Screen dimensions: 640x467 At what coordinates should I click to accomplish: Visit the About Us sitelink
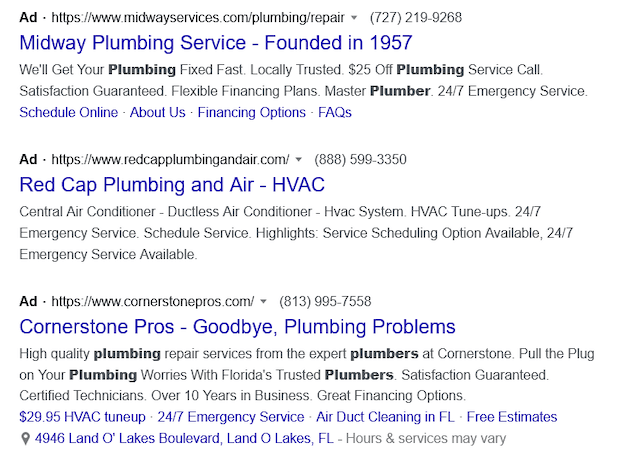point(157,112)
